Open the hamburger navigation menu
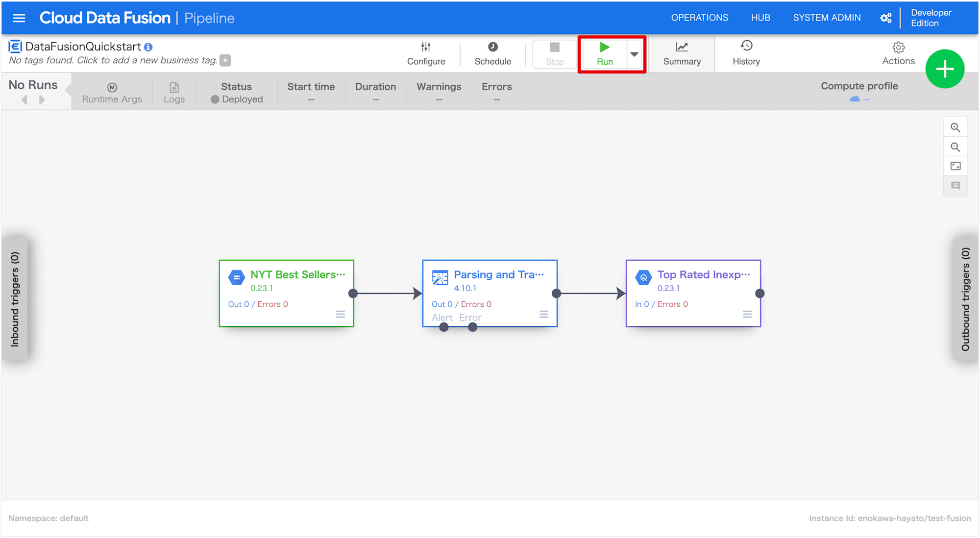The height and width of the screenshot is (538, 980). tap(19, 18)
